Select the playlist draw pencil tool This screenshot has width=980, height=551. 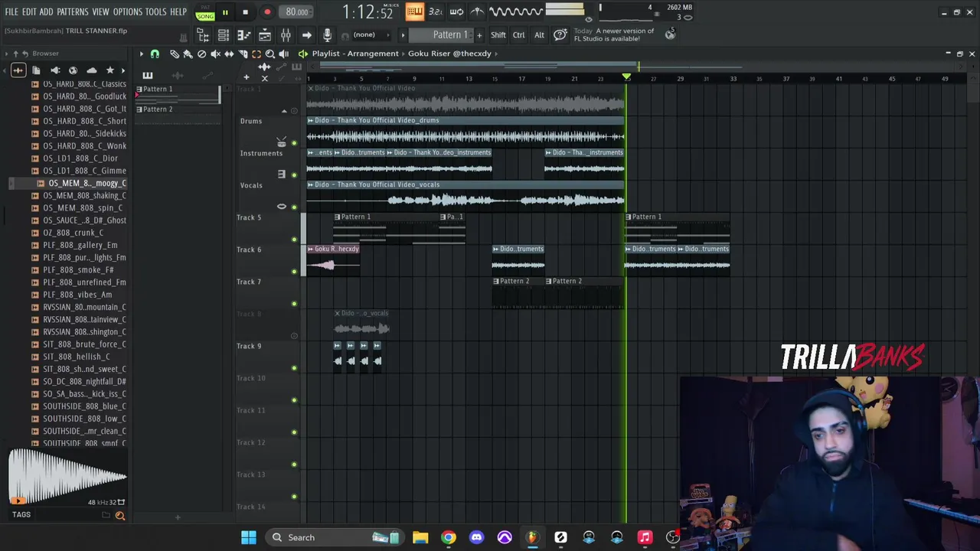175,54
